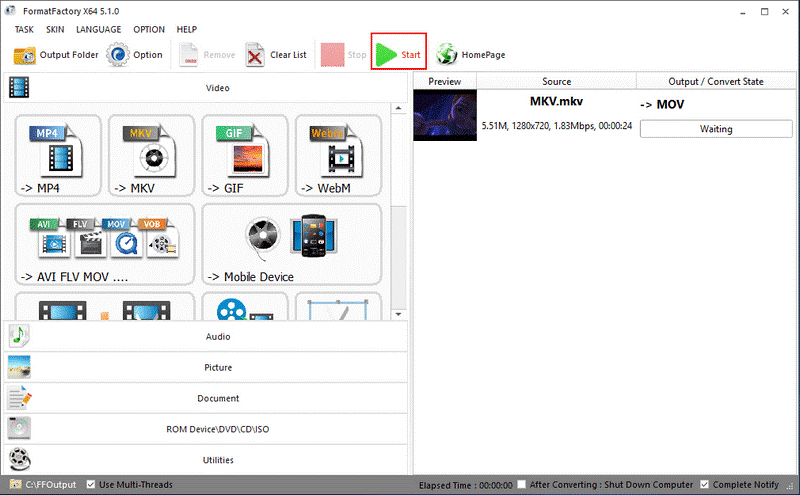Choose the -> GIF conversion tile
This screenshot has width=800, height=495.
245,155
